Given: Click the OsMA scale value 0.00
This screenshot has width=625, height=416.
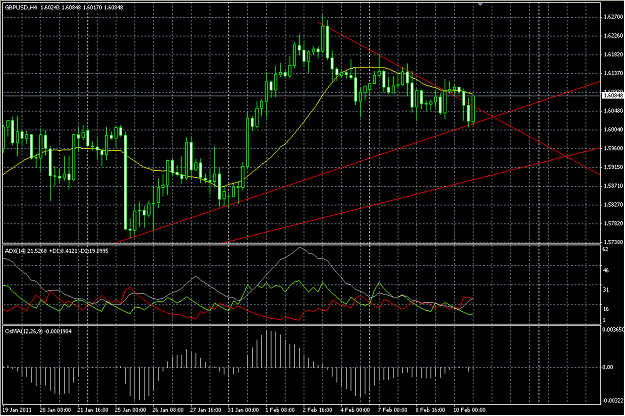Looking at the screenshot, I should 608,367.
